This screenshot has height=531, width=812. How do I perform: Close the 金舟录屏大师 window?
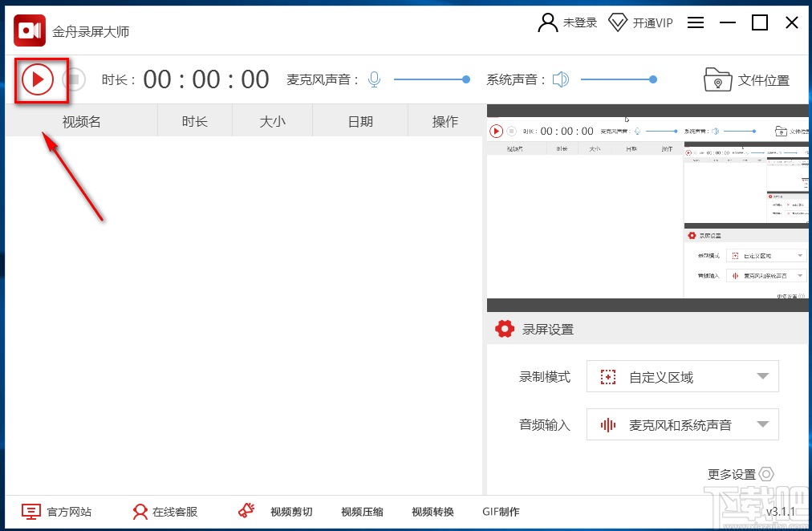point(792,22)
